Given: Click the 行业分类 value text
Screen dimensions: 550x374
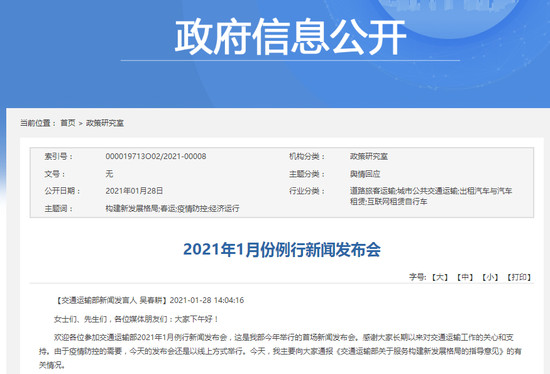Looking at the screenshot, I should pyautogui.click(x=431, y=196).
